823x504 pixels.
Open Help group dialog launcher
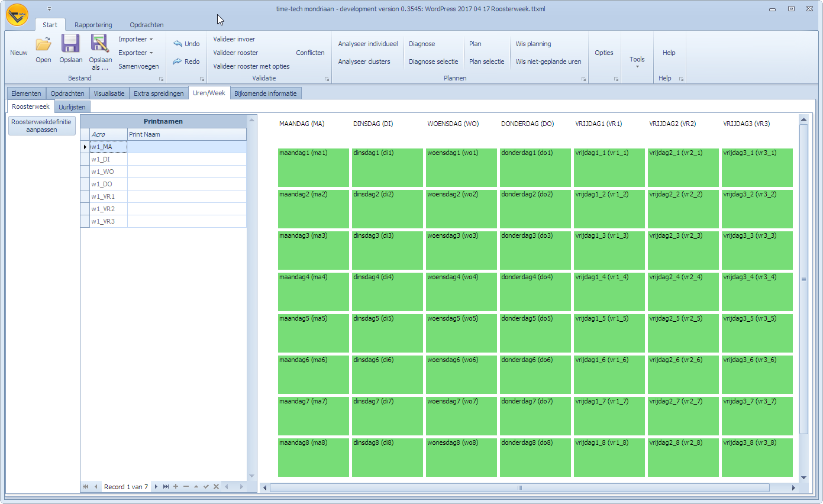click(681, 79)
